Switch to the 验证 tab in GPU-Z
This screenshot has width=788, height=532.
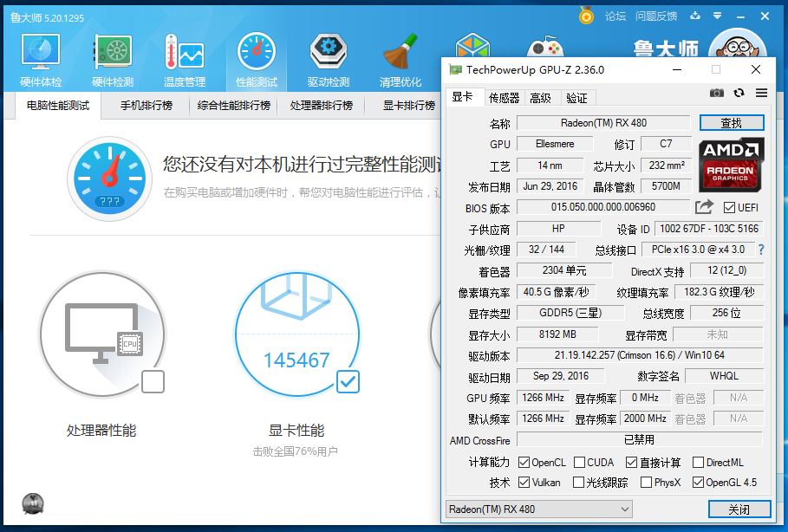point(577,98)
